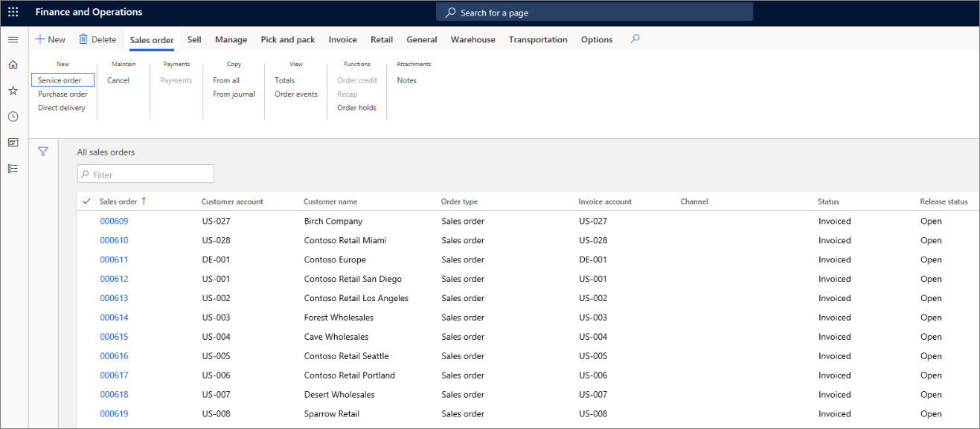Open Recent clock icon in sidebar
This screenshot has height=429, width=980.
13,117
